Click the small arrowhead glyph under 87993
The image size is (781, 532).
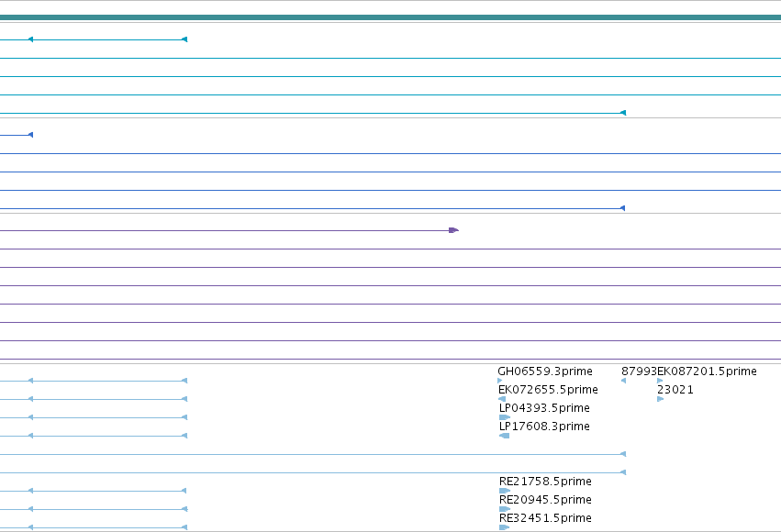click(623, 381)
